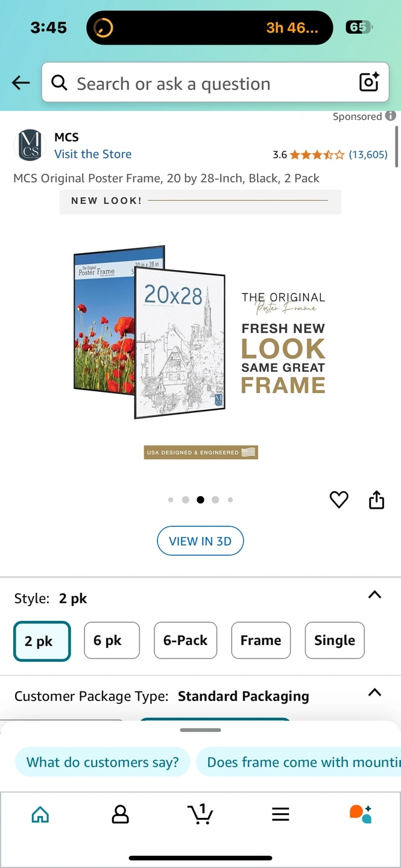Image resolution: width=401 pixels, height=868 pixels.
Task: Open the account profile icon
Action: 121,814
